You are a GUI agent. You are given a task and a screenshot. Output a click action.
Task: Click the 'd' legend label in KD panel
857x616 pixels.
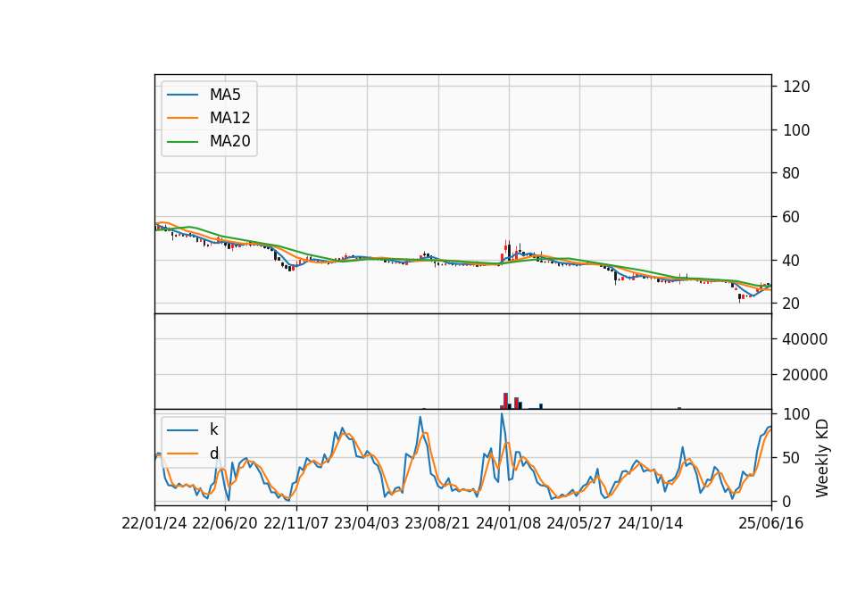click(x=213, y=454)
